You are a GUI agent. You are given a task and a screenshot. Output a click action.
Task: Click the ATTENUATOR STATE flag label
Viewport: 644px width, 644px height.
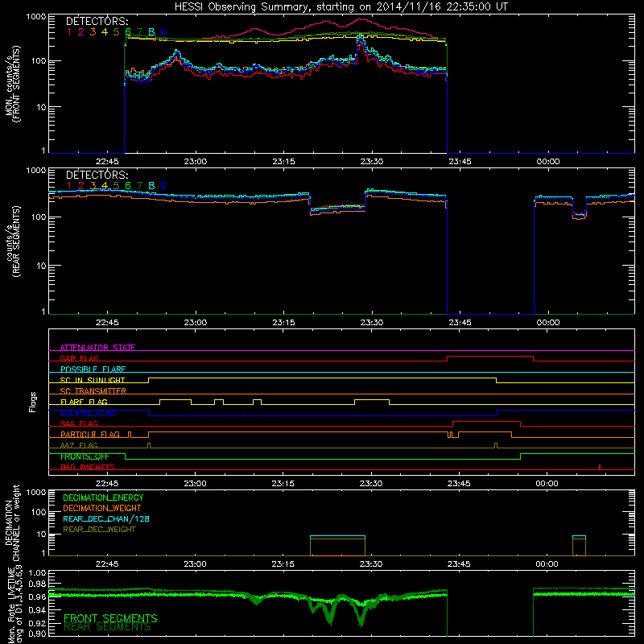97,348
